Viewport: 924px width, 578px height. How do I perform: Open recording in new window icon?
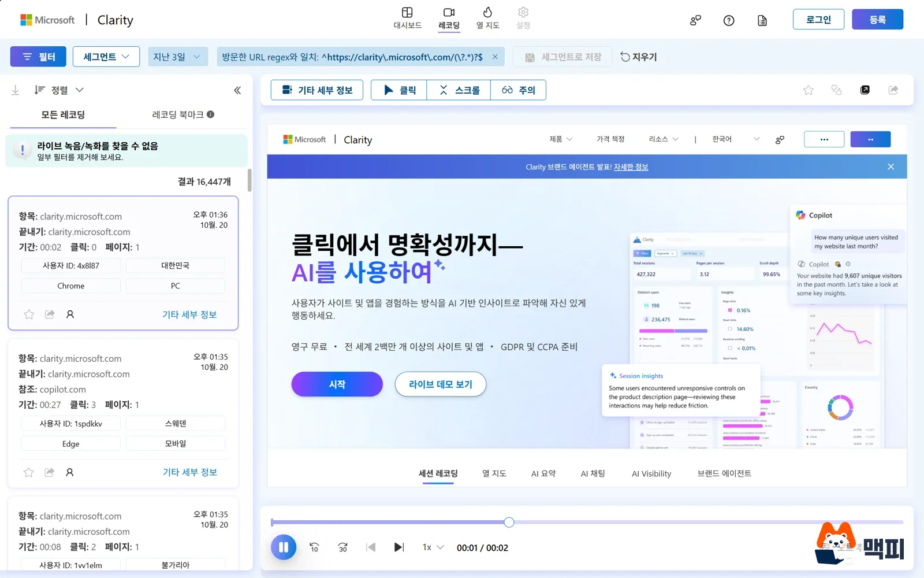[x=865, y=90]
